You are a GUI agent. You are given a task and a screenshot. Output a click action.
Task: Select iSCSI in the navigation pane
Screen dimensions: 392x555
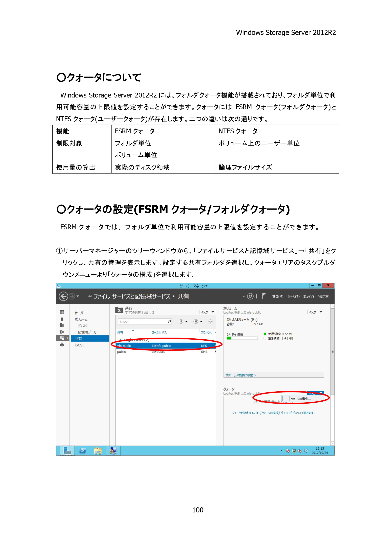(79, 345)
